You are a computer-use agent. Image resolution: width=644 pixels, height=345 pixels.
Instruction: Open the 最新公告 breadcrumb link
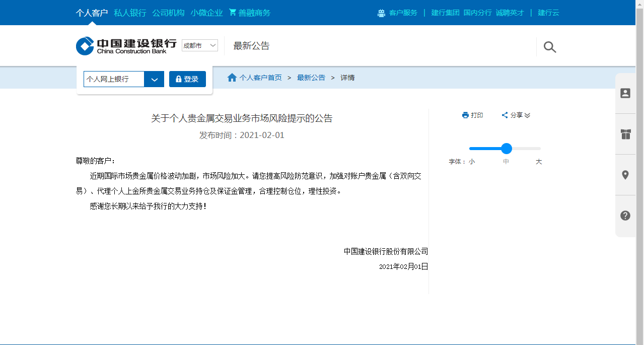(x=311, y=77)
